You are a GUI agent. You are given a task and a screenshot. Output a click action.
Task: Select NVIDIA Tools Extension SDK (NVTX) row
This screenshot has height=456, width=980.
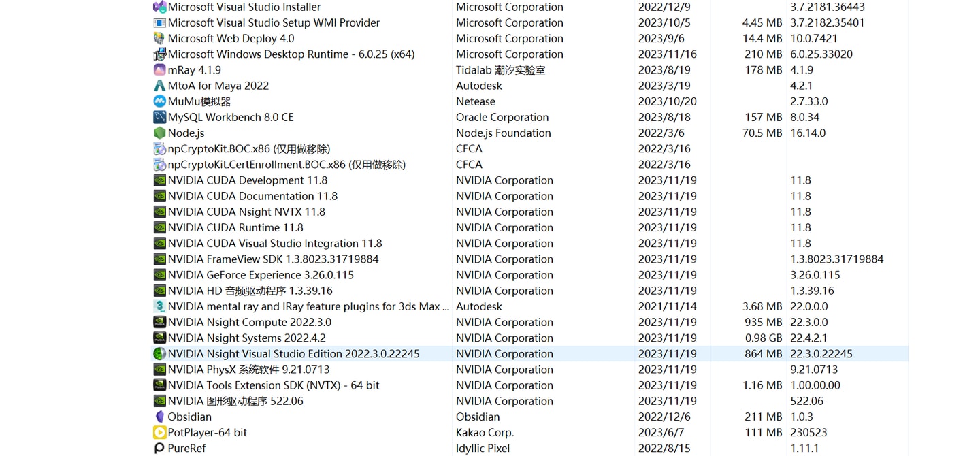(x=529, y=385)
